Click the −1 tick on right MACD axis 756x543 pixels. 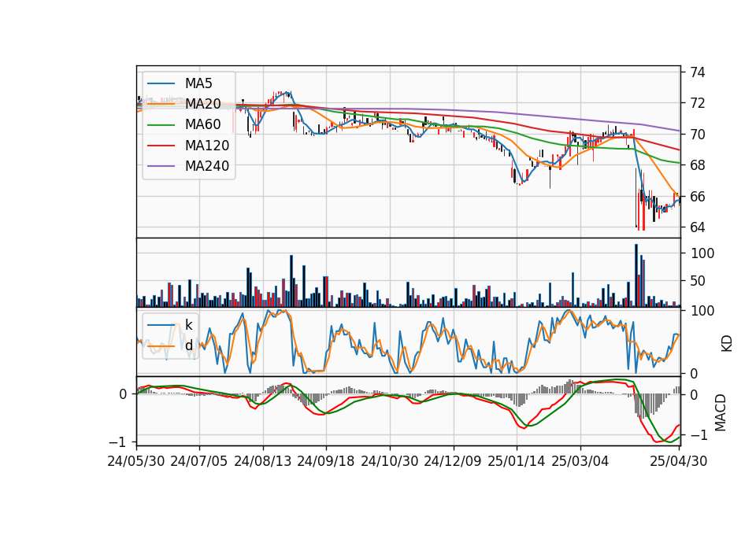coord(699,435)
